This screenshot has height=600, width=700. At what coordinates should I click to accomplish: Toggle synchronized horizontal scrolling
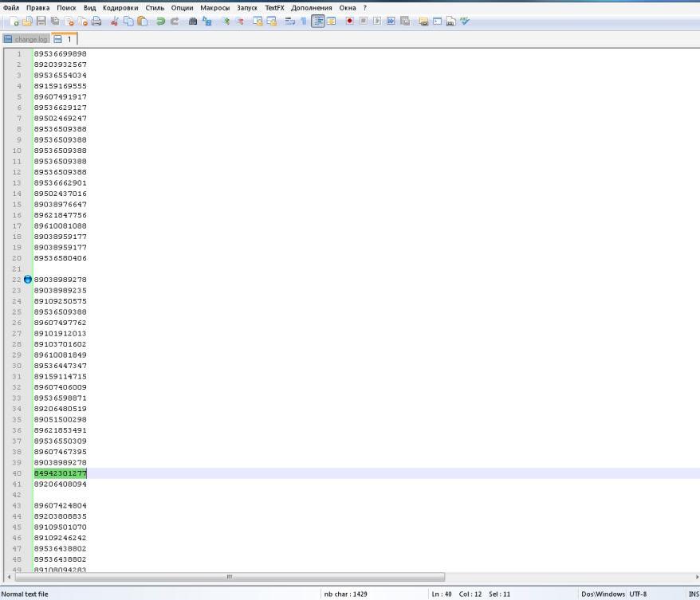tap(271, 21)
